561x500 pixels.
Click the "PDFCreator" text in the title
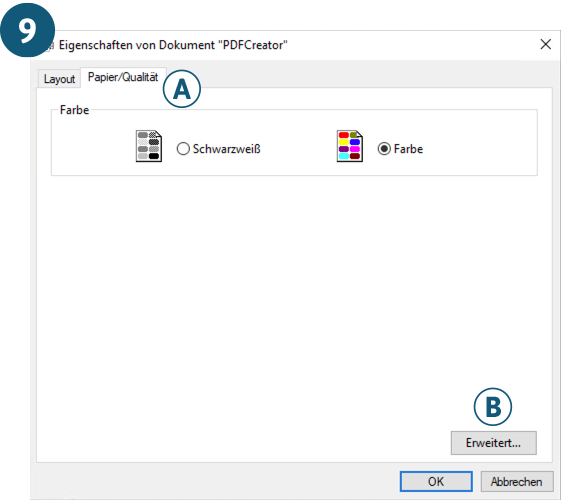pos(253,45)
